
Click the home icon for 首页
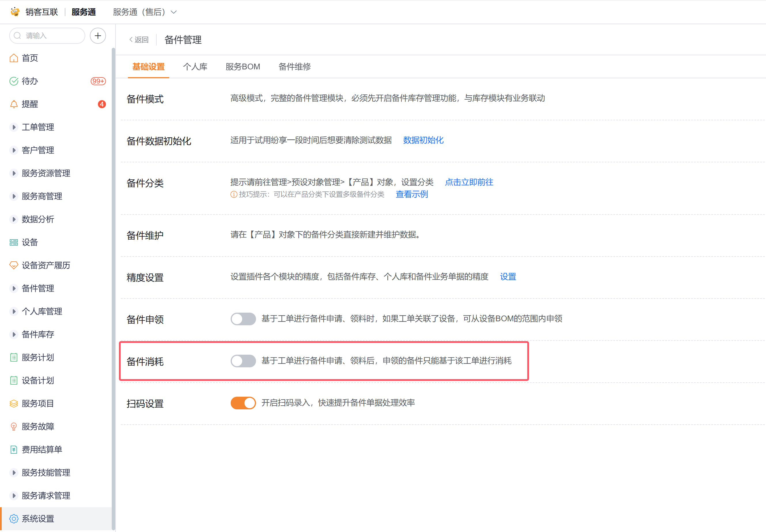pos(14,58)
